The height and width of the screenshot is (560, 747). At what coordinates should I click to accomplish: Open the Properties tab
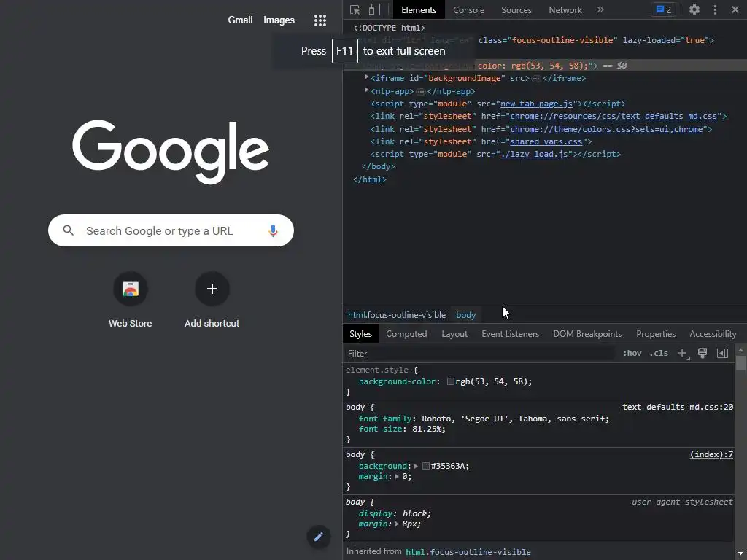tap(656, 334)
